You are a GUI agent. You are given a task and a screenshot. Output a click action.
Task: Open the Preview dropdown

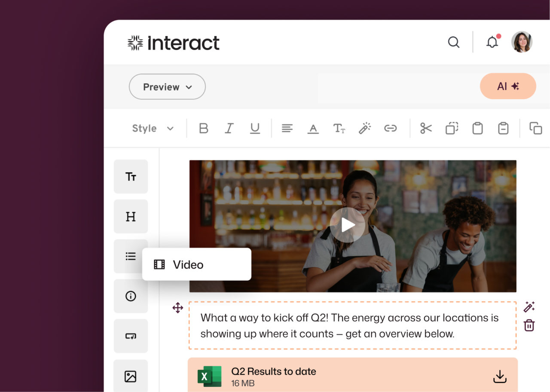point(167,87)
